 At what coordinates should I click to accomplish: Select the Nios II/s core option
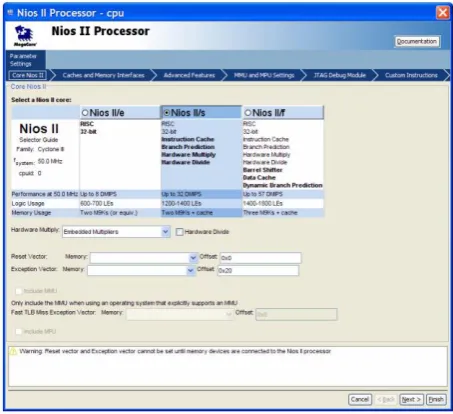(167, 113)
